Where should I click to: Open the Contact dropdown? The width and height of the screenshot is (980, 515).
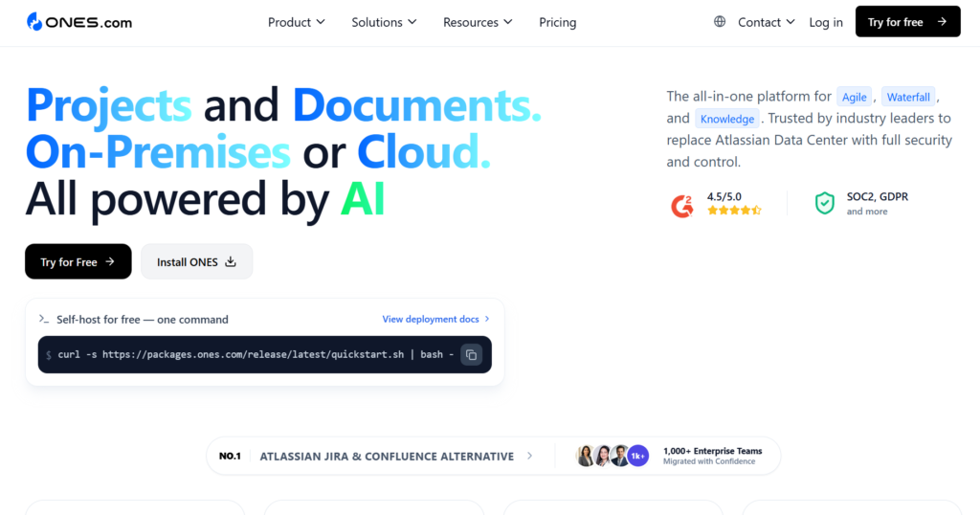pos(767,22)
